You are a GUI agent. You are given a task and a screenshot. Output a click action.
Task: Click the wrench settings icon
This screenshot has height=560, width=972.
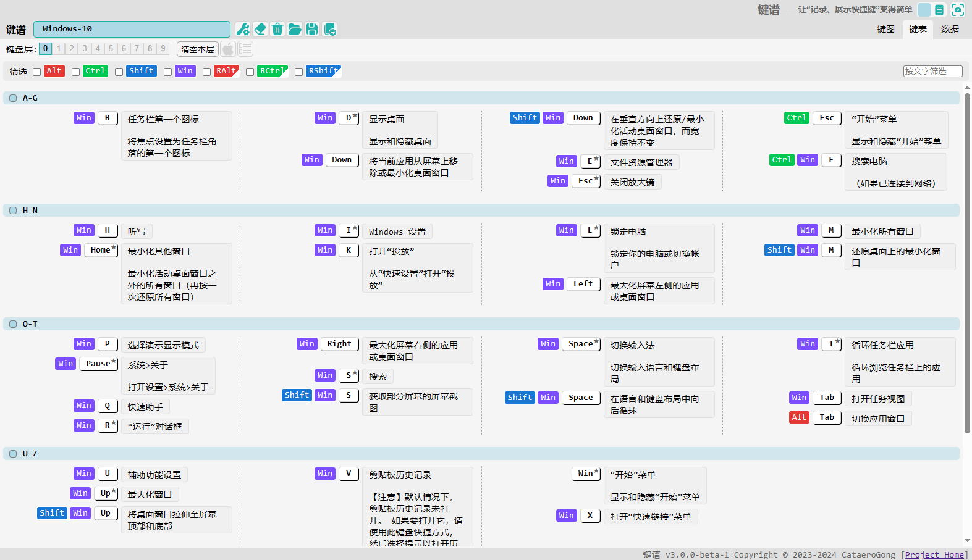pyautogui.click(x=243, y=29)
